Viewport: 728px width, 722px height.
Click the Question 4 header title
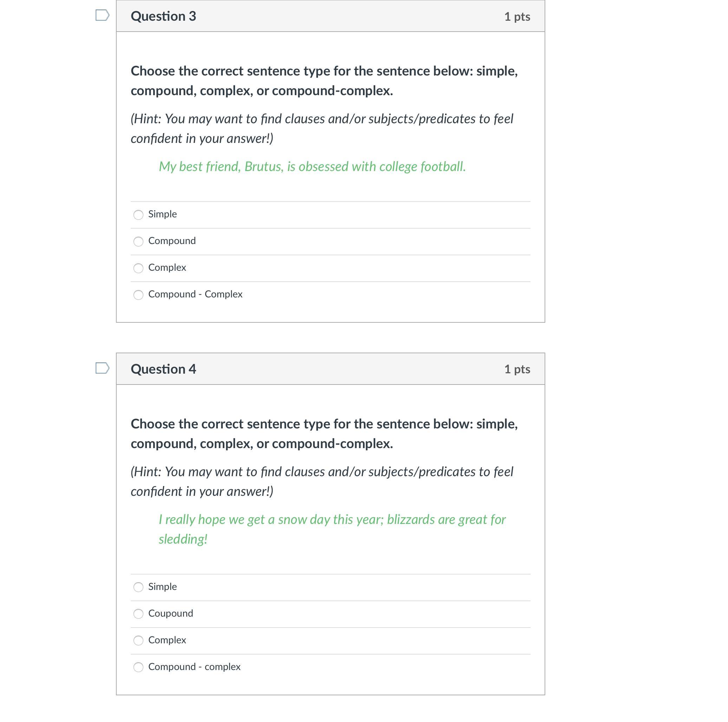[163, 369]
